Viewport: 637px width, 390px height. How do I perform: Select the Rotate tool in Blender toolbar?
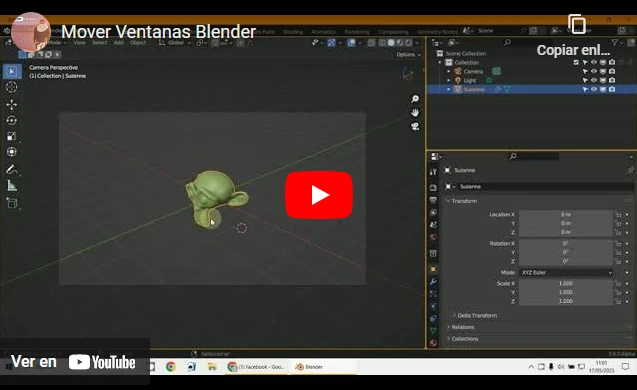11,120
